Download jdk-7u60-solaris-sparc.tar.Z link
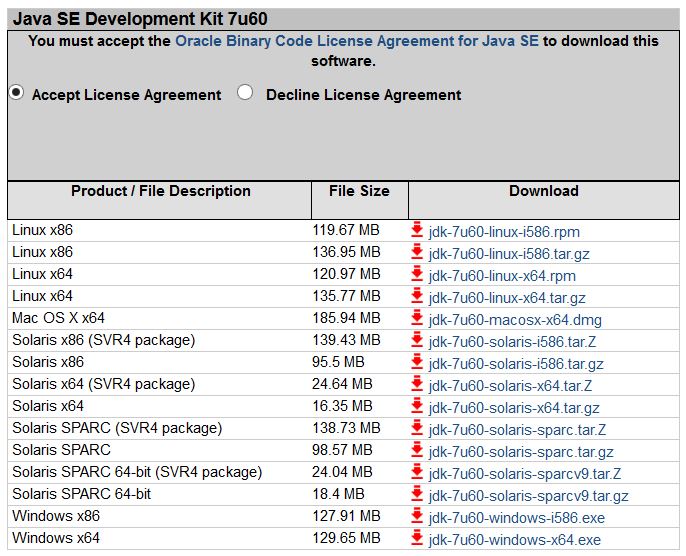686x556 pixels. (518, 430)
